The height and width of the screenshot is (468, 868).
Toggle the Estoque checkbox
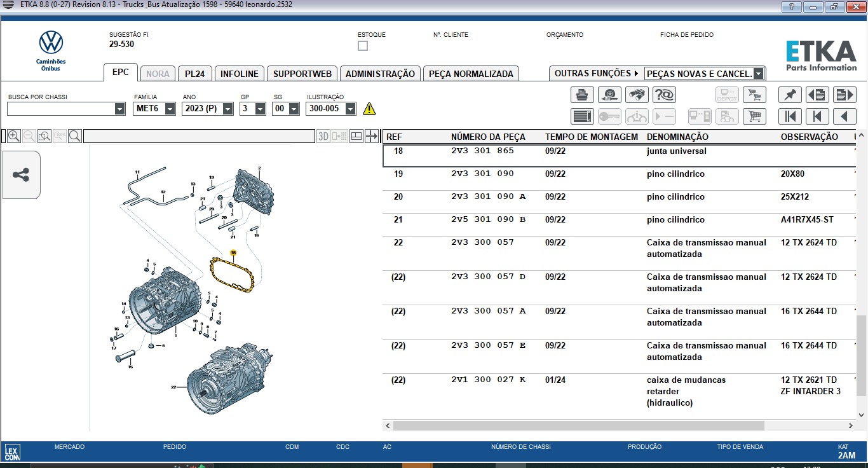click(x=363, y=46)
